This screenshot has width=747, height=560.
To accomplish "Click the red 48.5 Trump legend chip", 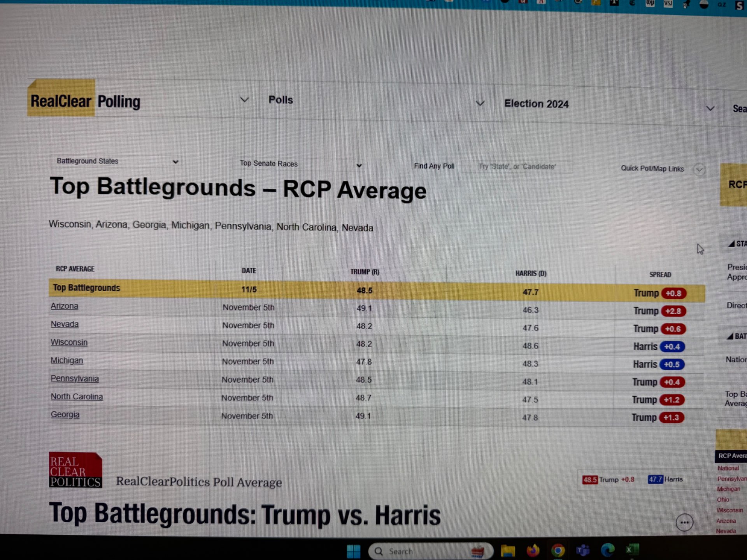I will 590,479.
